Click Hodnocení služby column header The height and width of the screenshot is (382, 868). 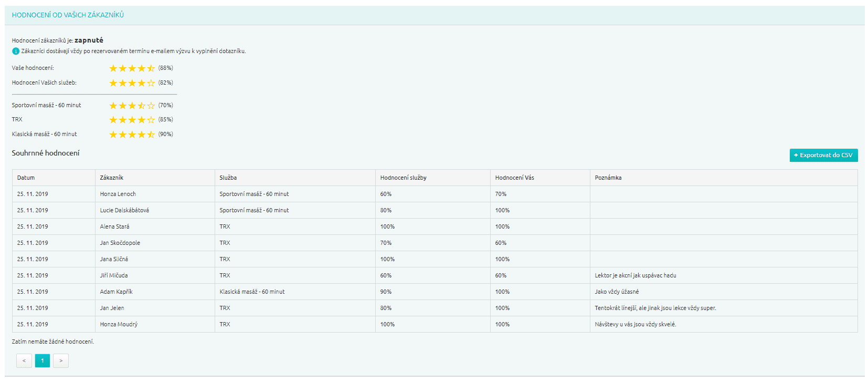pos(403,178)
